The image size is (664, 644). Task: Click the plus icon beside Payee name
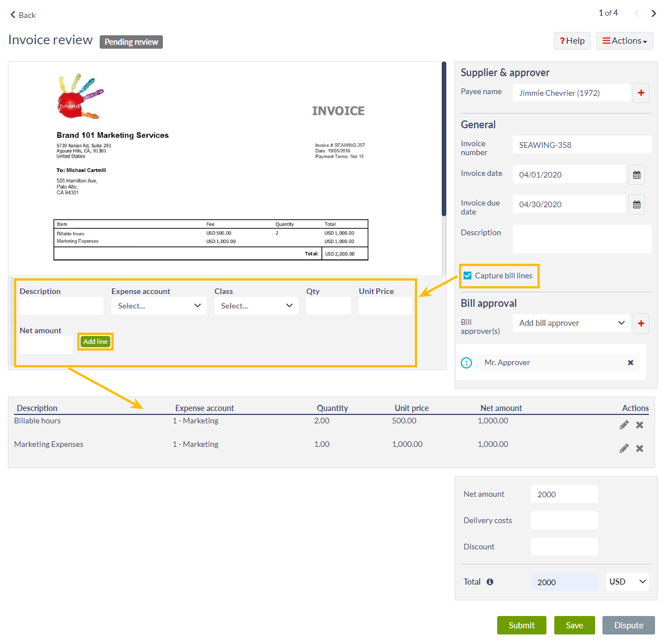tap(640, 93)
